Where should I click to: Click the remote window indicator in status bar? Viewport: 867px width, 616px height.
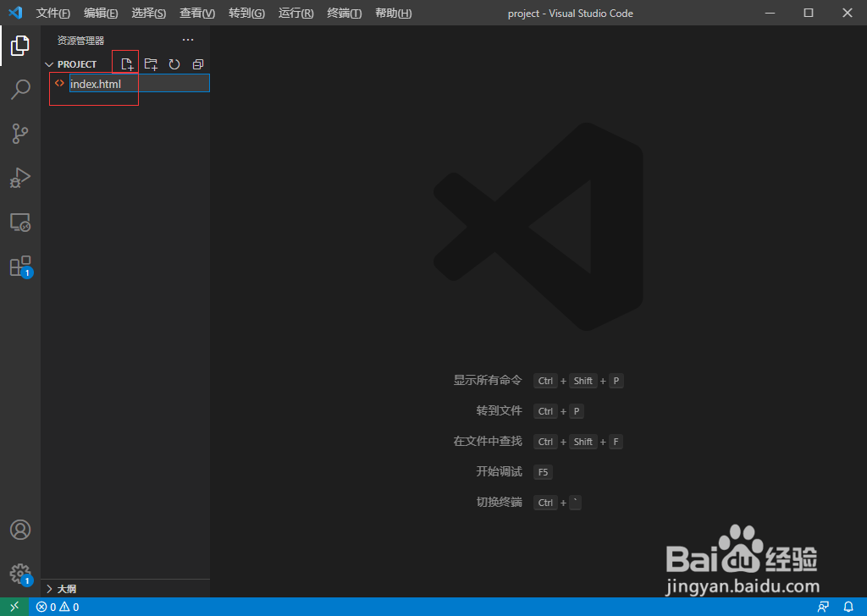coord(14,607)
